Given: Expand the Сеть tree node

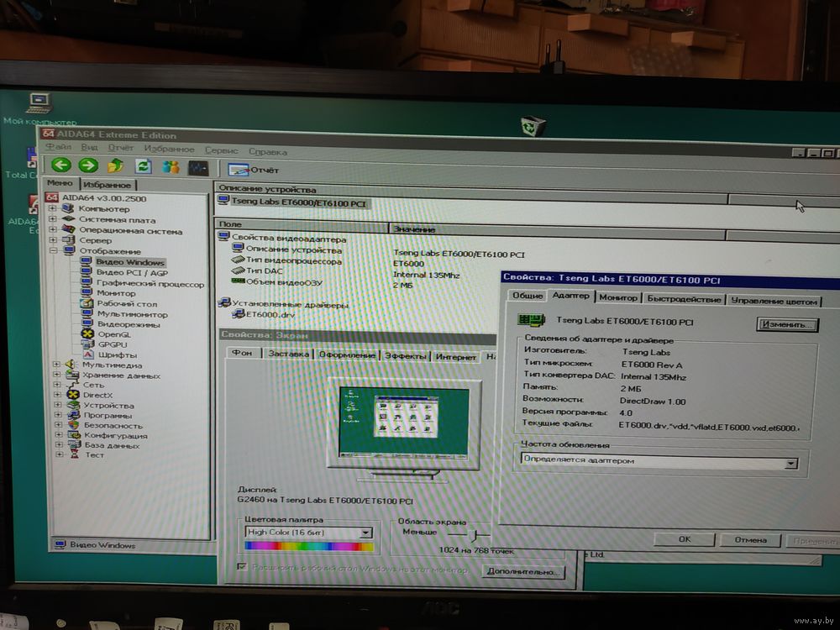Looking at the screenshot, I should (57, 385).
